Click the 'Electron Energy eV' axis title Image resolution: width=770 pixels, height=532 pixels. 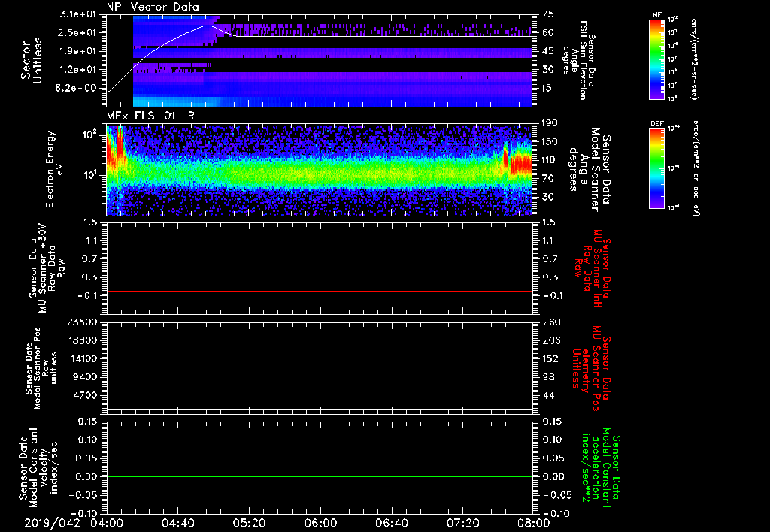coord(55,169)
